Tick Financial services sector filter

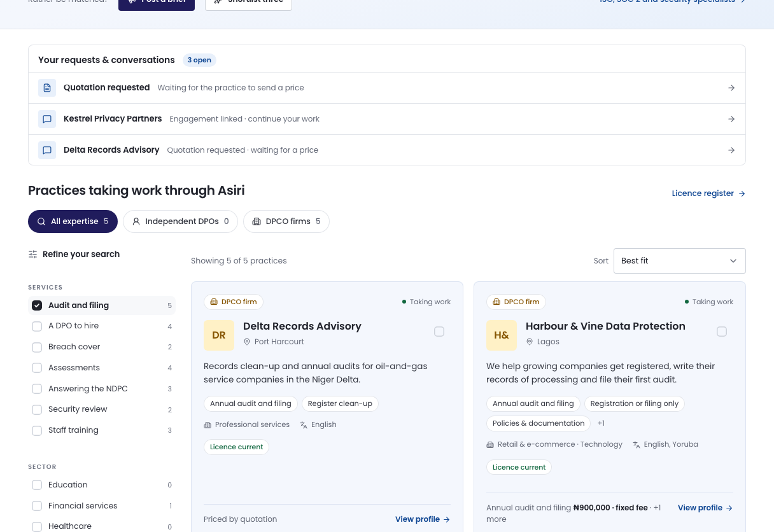pos(37,506)
